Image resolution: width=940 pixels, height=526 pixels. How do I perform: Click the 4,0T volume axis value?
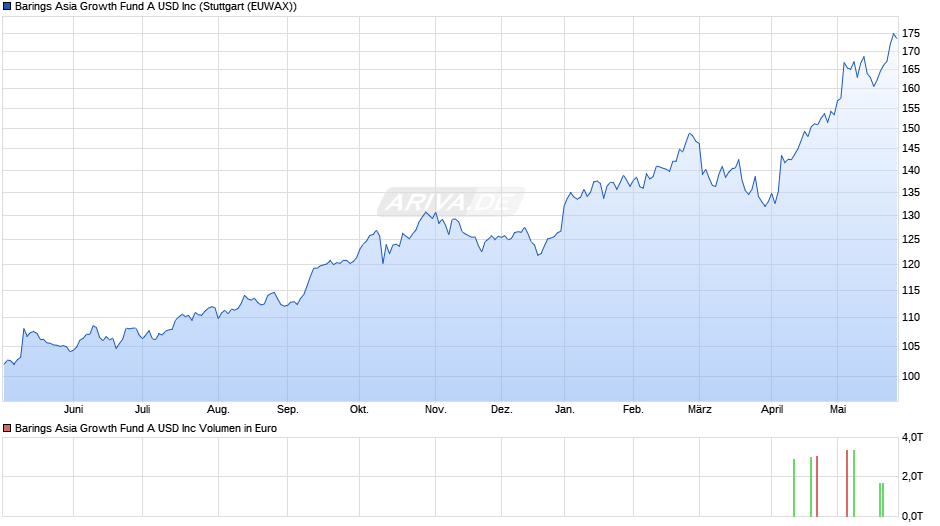[x=912, y=438]
